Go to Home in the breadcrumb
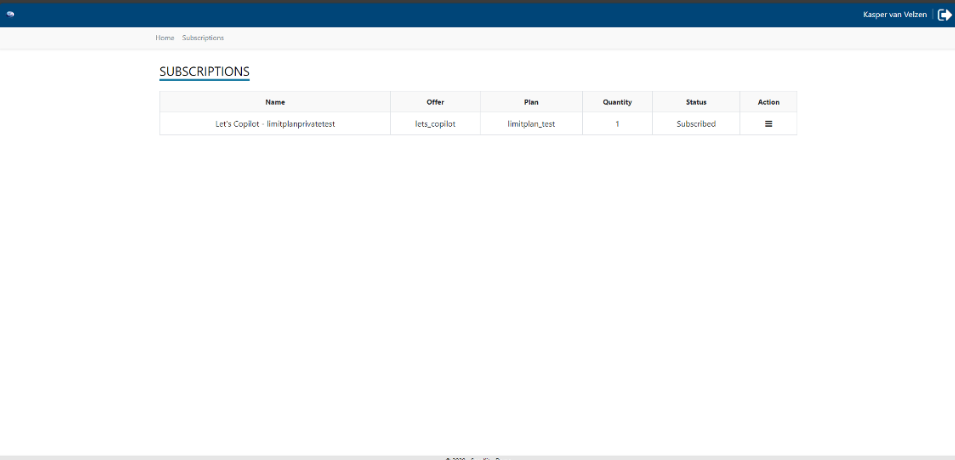 click(164, 38)
